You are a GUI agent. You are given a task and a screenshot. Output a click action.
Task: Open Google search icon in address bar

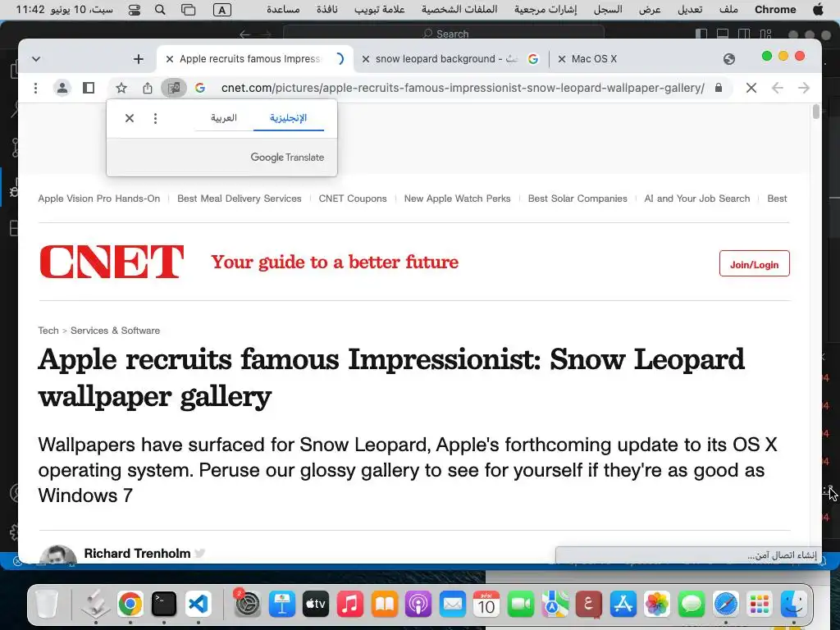point(200,88)
